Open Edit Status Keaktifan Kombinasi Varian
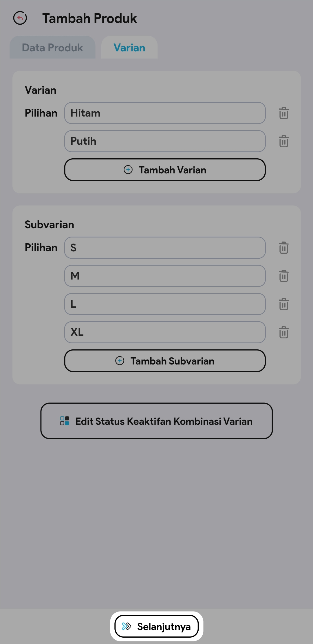 (156, 421)
